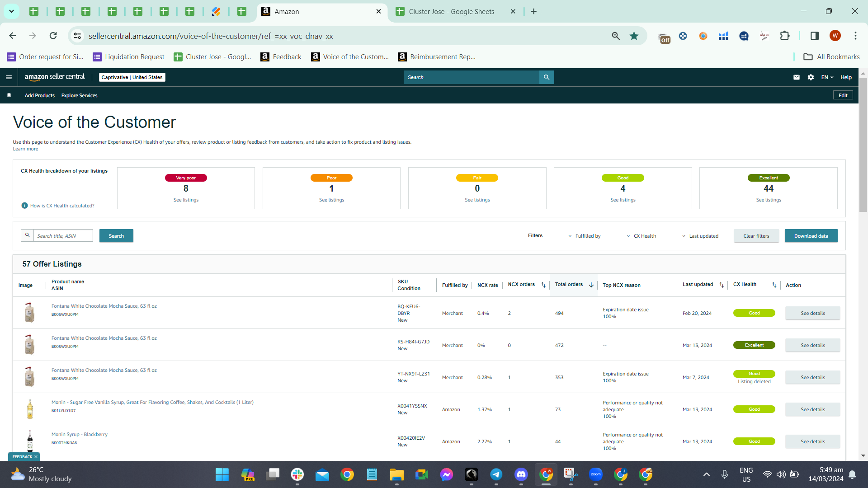Expand the Fulfilled by filter dropdown

click(x=585, y=236)
